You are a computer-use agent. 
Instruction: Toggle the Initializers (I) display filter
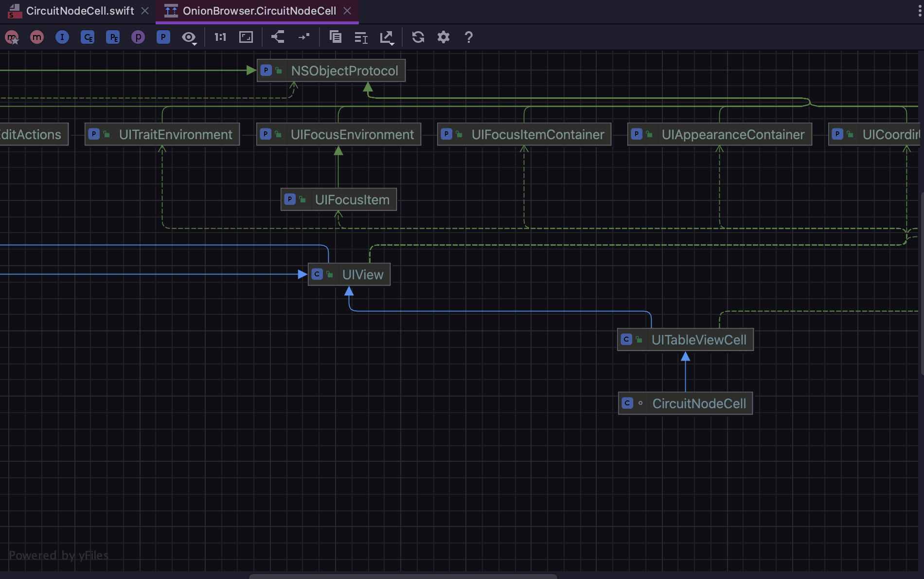[62, 37]
